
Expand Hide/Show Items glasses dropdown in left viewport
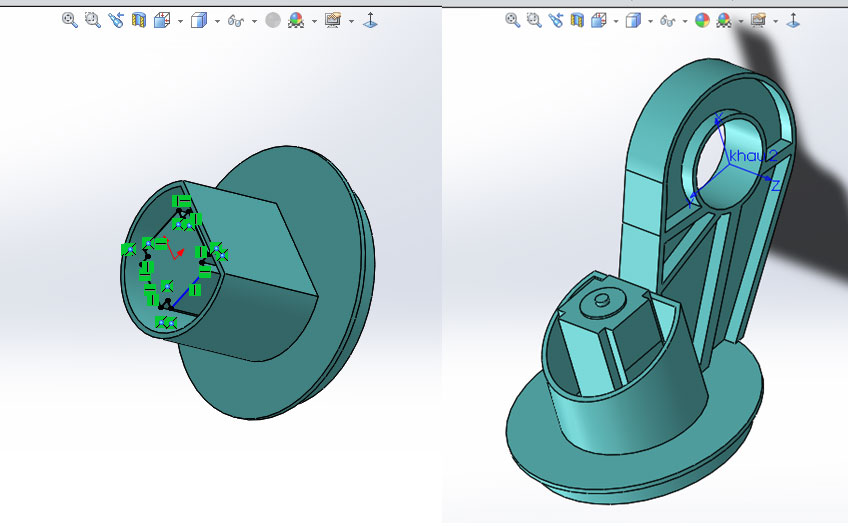click(x=255, y=20)
